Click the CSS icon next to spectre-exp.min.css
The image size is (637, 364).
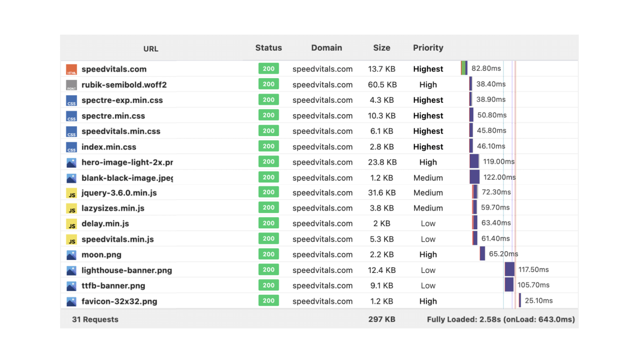(x=71, y=100)
